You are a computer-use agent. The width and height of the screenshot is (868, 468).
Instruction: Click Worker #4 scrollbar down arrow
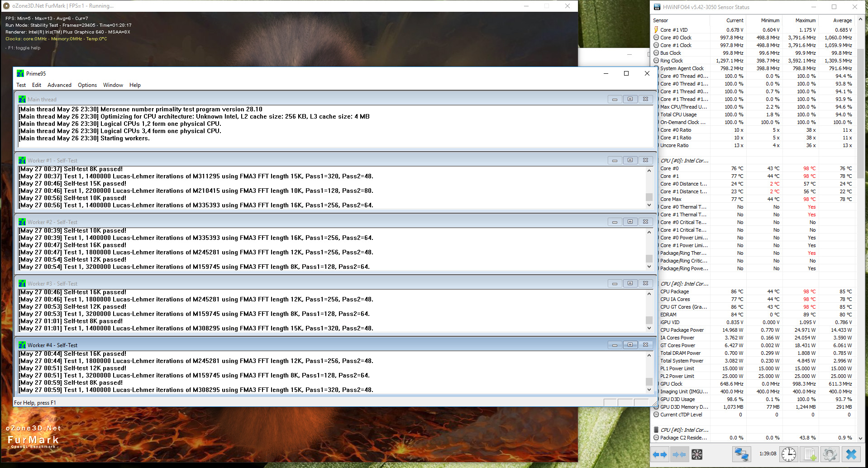[x=649, y=390]
